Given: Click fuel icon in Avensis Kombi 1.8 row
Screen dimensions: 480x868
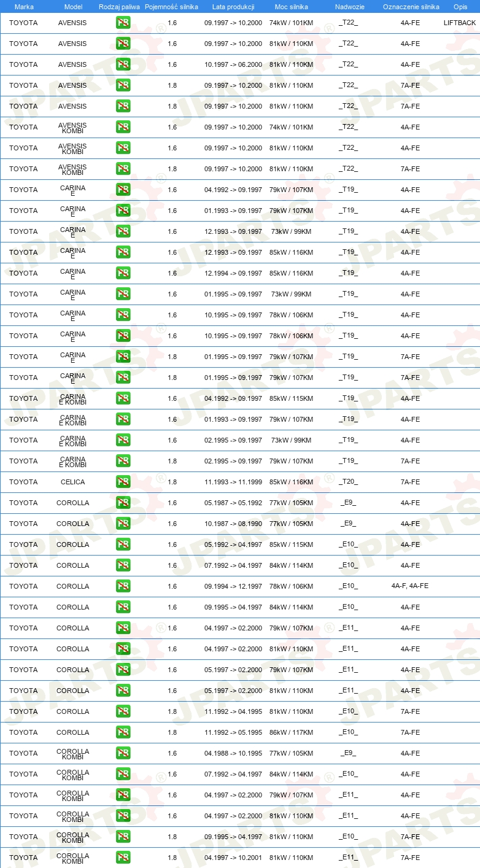Looking at the screenshot, I should point(123,169).
